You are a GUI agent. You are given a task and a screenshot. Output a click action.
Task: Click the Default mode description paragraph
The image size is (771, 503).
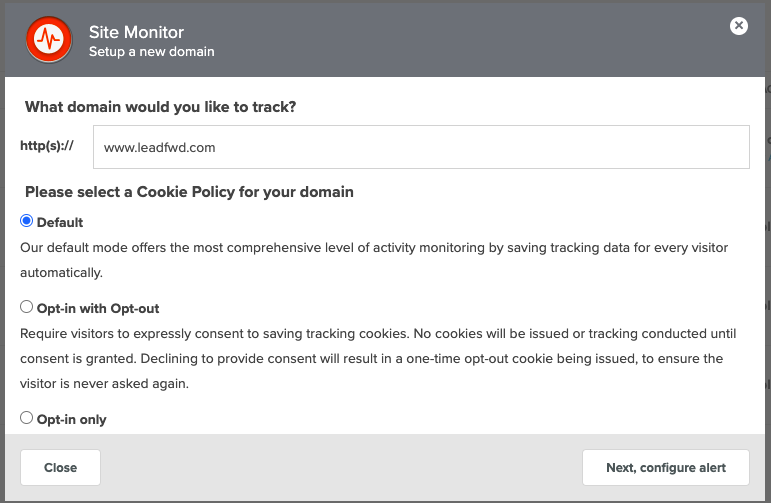pyautogui.click(x=374, y=260)
